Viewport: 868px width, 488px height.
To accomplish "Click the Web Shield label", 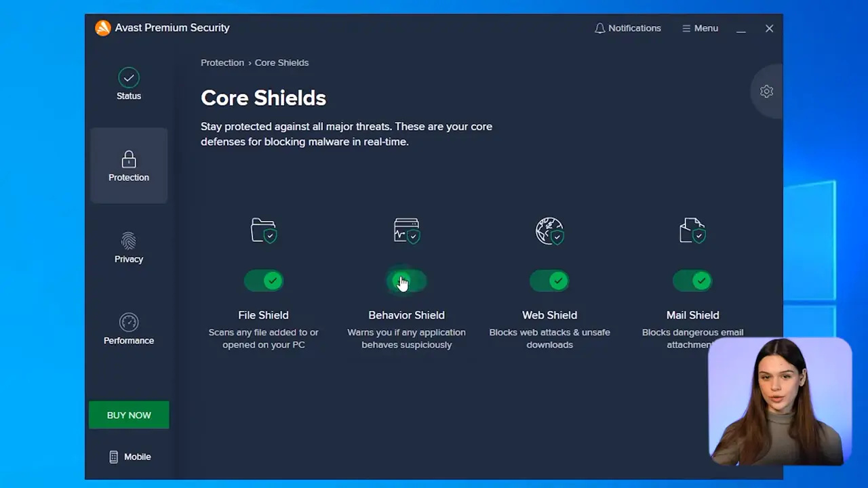I will point(549,315).
